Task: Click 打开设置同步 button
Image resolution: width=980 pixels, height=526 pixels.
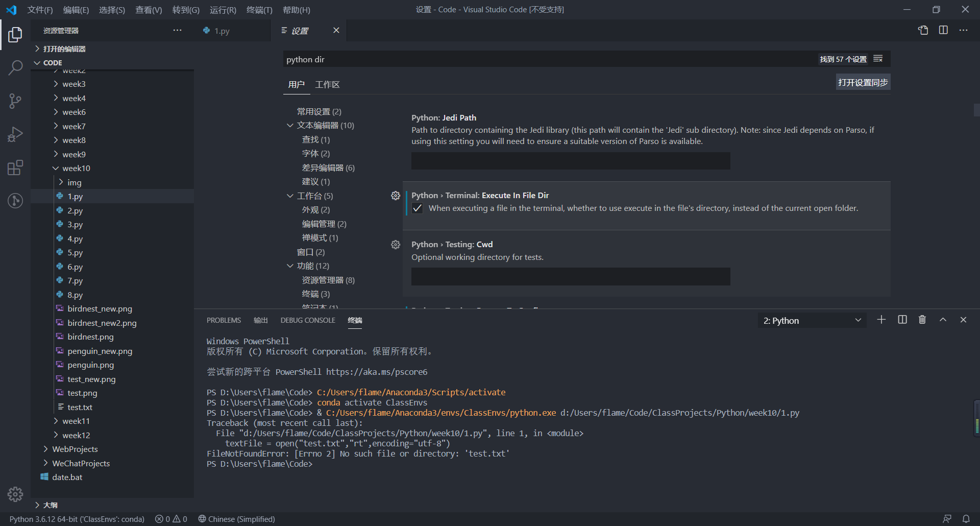Action: [863, 82]
